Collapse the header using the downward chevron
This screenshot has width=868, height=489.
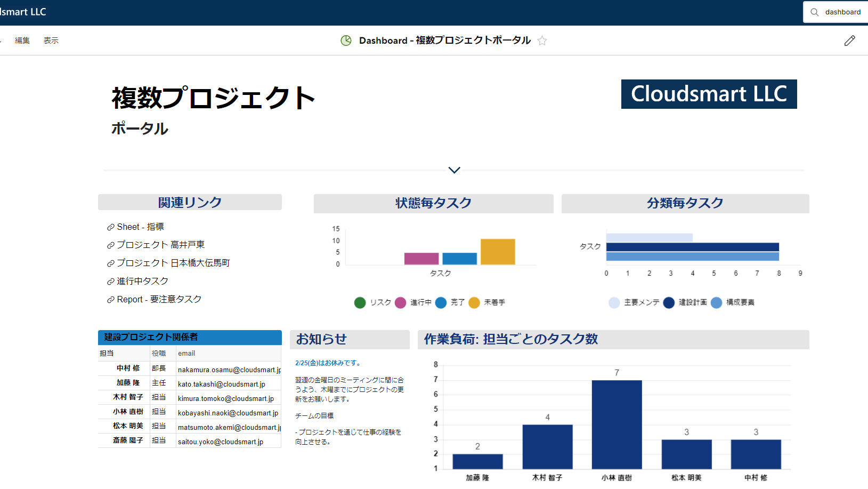[454, 170]
